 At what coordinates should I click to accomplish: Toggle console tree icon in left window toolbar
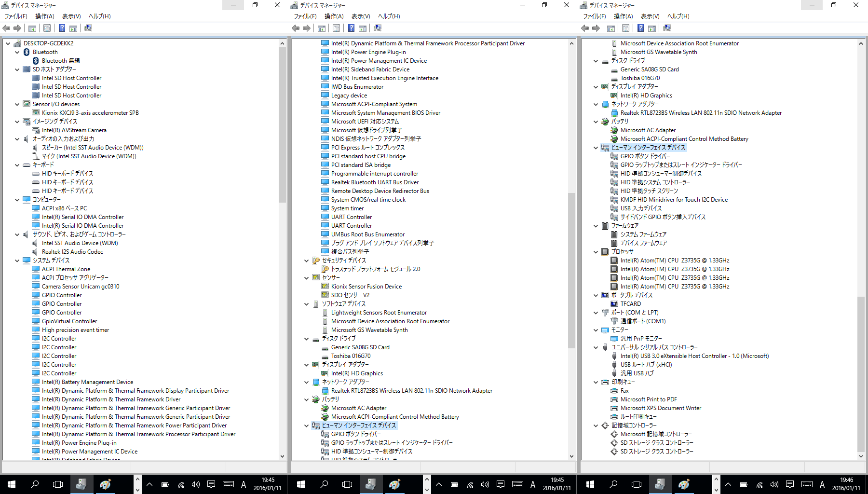(32, 28)
